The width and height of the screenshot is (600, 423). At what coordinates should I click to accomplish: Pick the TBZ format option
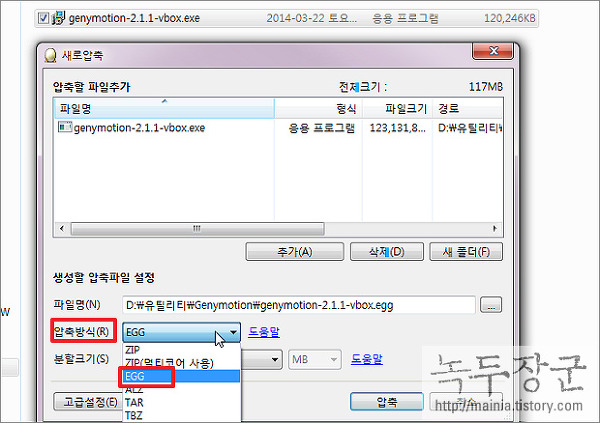[x=134, y=415]
